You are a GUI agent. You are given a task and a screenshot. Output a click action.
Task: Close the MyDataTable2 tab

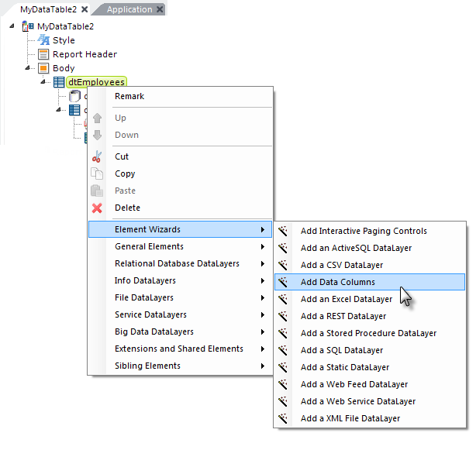point(85,10)
